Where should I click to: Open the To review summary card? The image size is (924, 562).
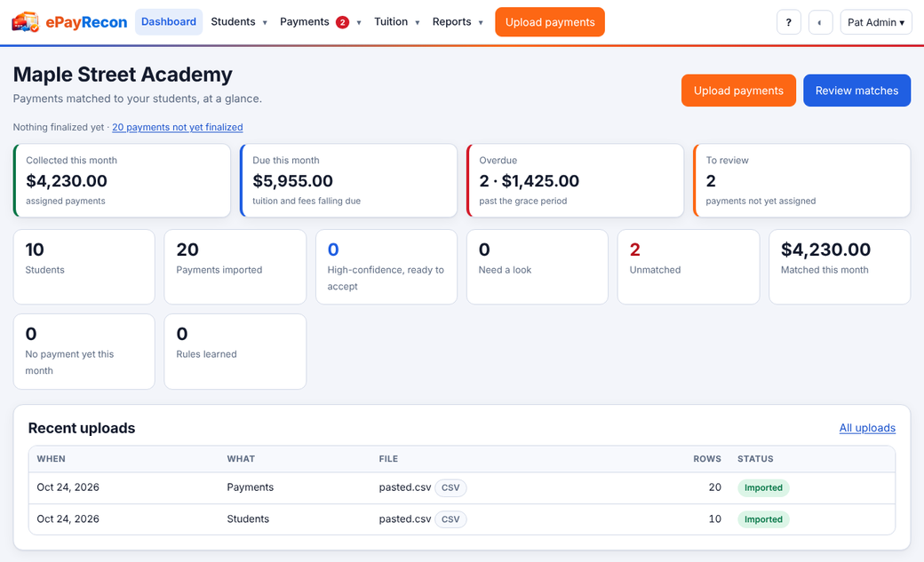802,180
